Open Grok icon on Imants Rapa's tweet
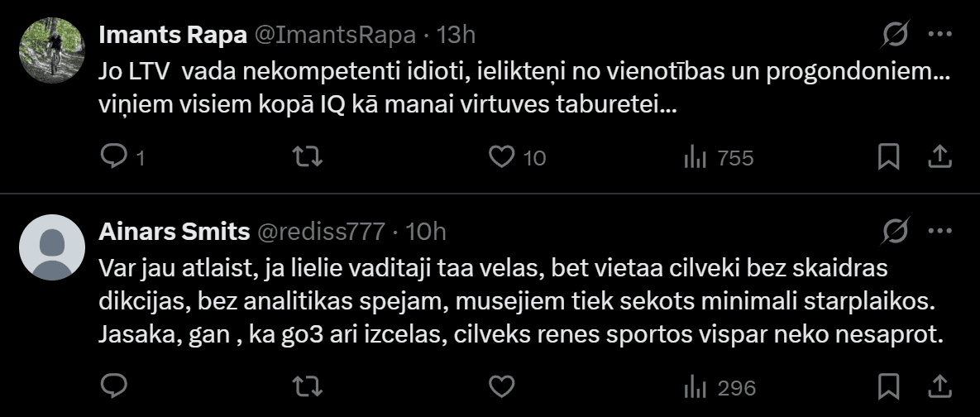Viewport: 980px width, 417px height. 896,35
